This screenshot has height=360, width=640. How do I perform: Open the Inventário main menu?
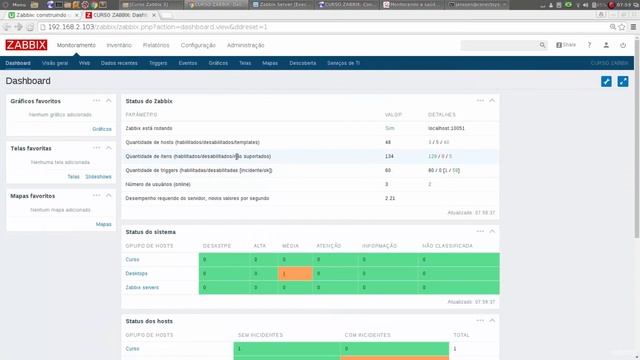click(119, 45)
